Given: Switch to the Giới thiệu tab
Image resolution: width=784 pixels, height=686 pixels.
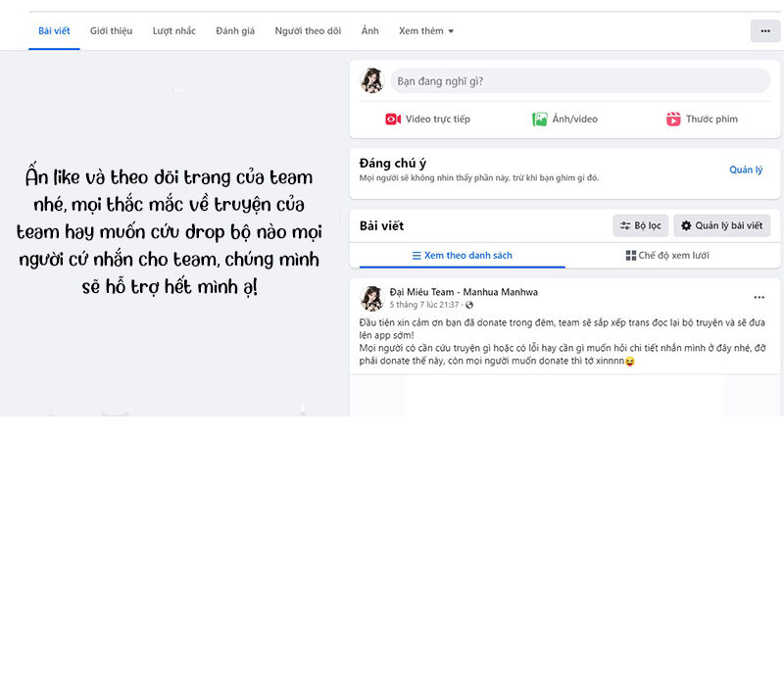Looking at the screenshot, I should (x=111, y=30).
